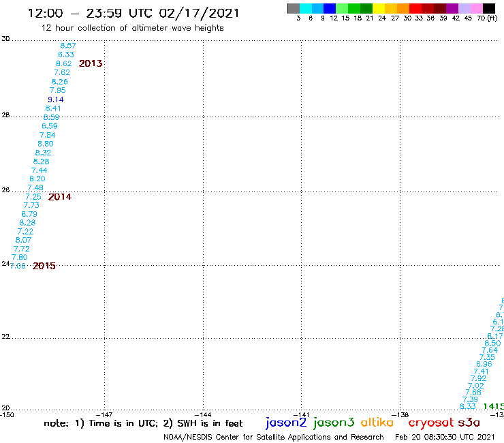The height and width of the screenshot is (443, 504).
Task: Select the 8.20 wave height reading
Action: pyautogui.click(x=37, y=179)
